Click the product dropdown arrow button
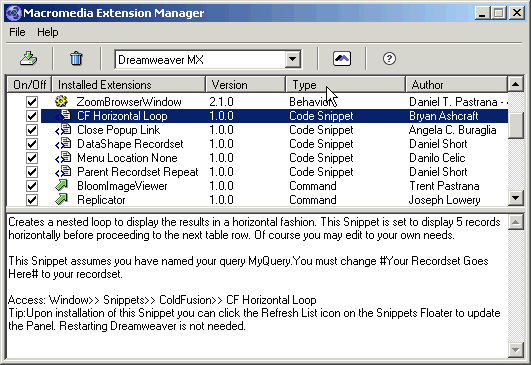 (293, 60)
